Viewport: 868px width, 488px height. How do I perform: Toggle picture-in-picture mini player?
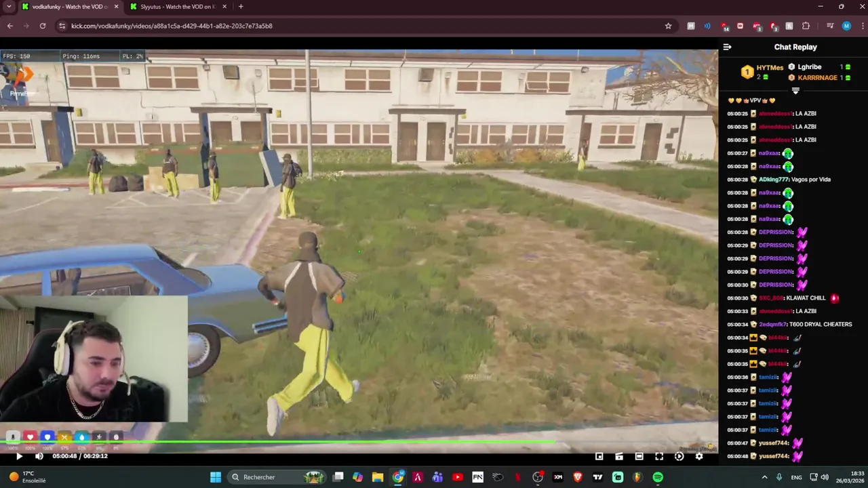coord(599,456)
